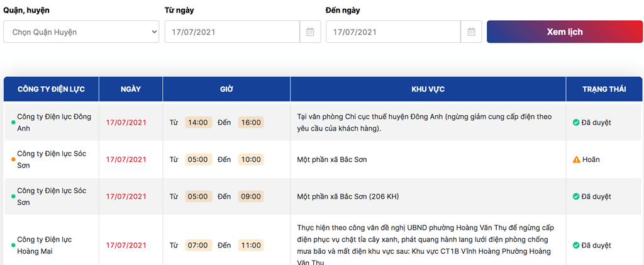Click green check icon for 05:00–09:00 Sóc Sơn row

pos(576,196)
